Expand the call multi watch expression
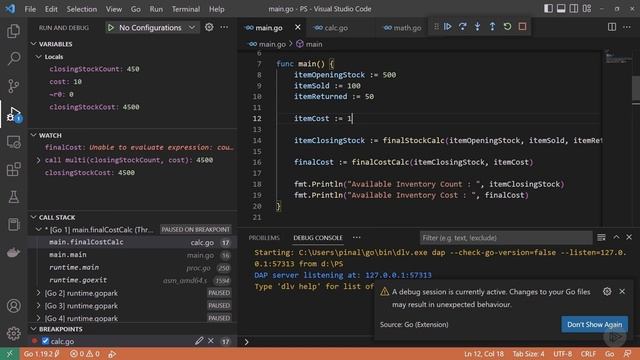The image size is (640, 360). point(39,160)
